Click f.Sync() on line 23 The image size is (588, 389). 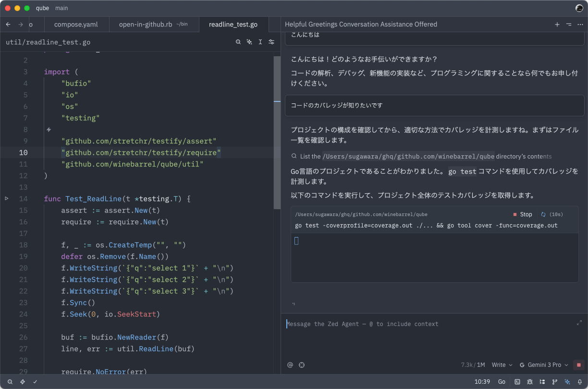point(78,302)
